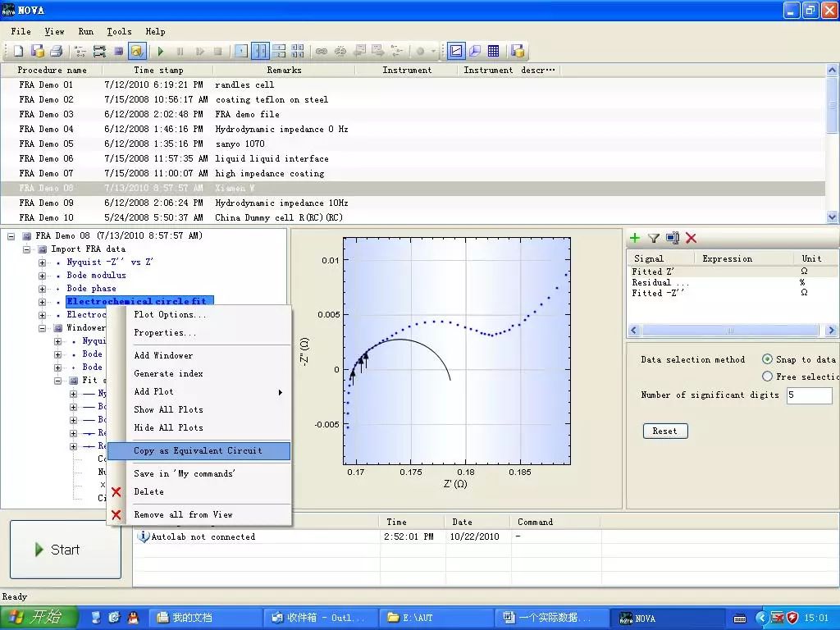Viewport: 840px width, 630px height.
Task: Click the Reset button
Action: tap(664, 431)
